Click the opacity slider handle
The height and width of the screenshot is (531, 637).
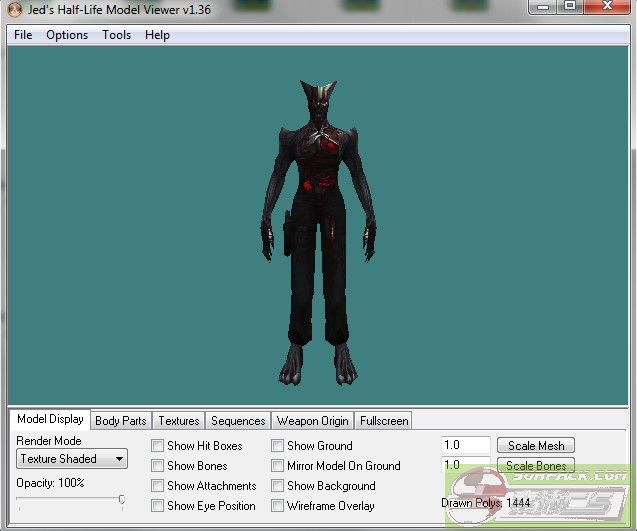pos(121,499)
